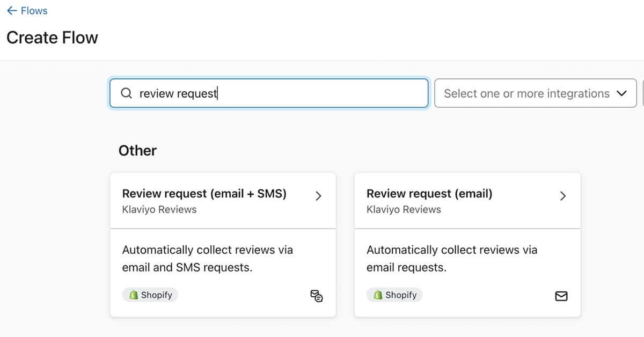Click the 'Other' section heading
Screen dimensions: 644x337
pos(137,150)
